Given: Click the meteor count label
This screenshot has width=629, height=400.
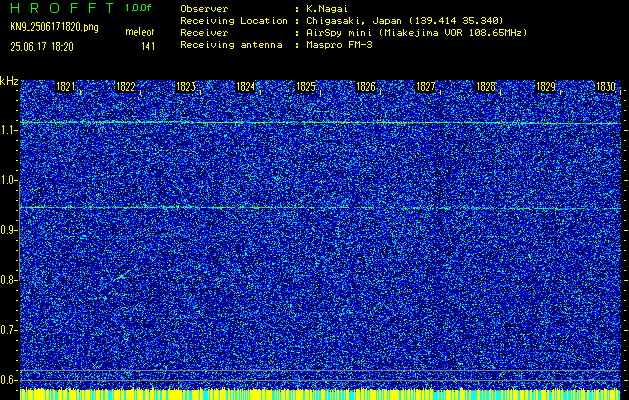Looking at the screenshot, I should coord(140,32).
